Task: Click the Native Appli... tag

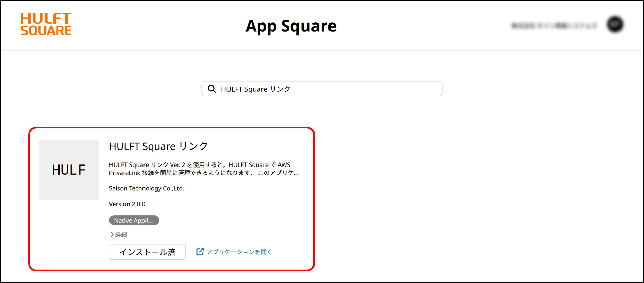Action: click(134, 220)
